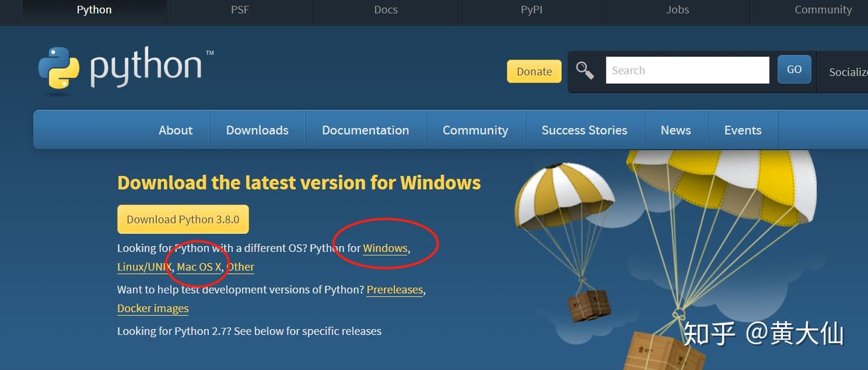Click the heading Download the latest version for Windows
The width and height of the screenshot is (868, 370).
(299, 182)
